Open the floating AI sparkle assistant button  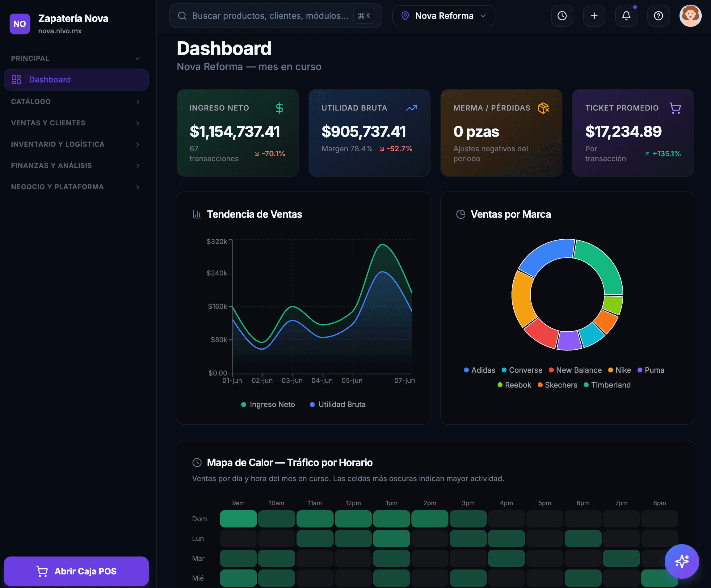coord(682,561)
